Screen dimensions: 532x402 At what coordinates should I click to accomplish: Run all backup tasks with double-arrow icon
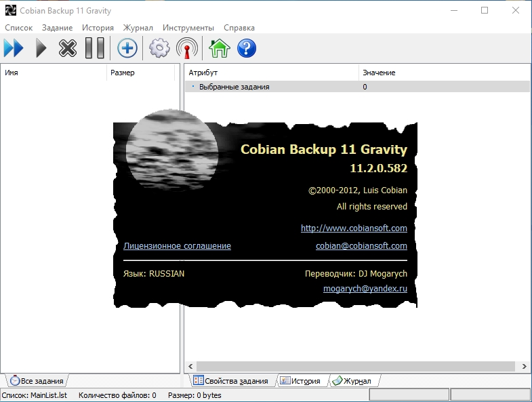tap(14, 48)
